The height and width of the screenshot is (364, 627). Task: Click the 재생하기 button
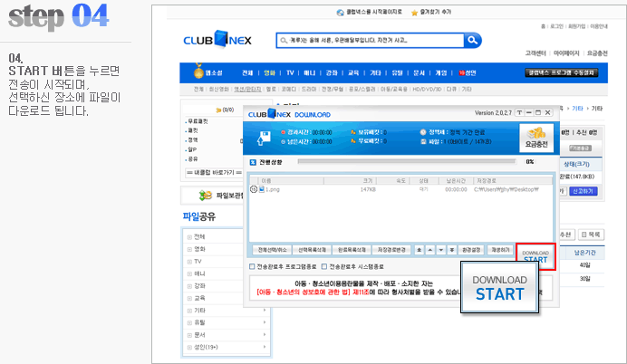tap(500, 250)
